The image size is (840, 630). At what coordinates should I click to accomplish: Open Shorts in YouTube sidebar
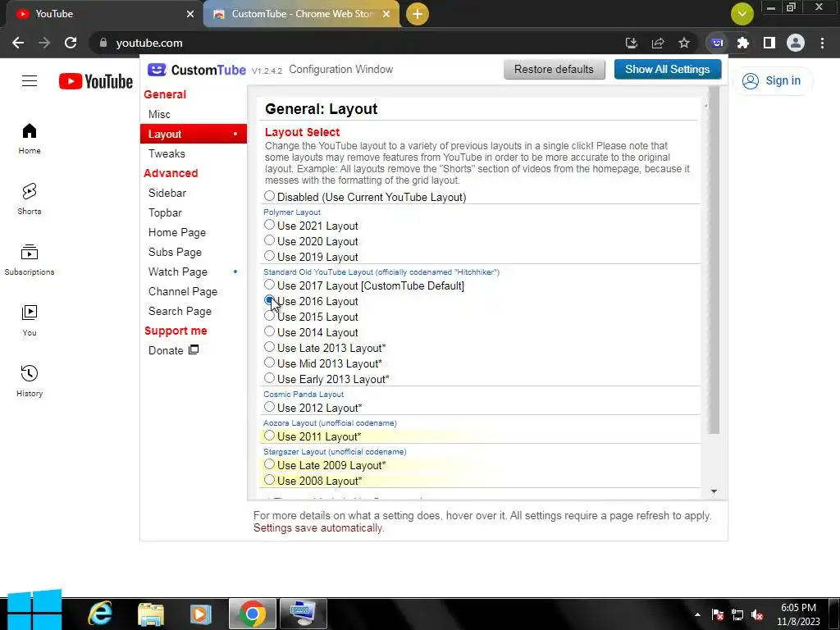30,199
